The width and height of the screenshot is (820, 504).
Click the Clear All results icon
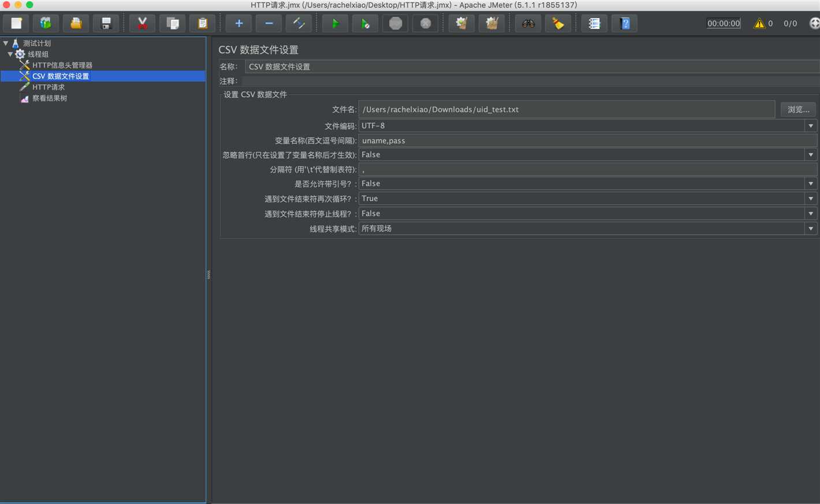point(491,24)
